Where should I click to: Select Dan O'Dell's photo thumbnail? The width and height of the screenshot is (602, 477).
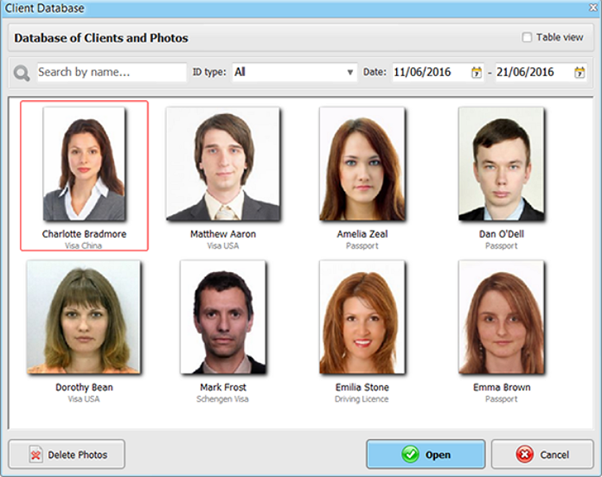pos(501,164)
